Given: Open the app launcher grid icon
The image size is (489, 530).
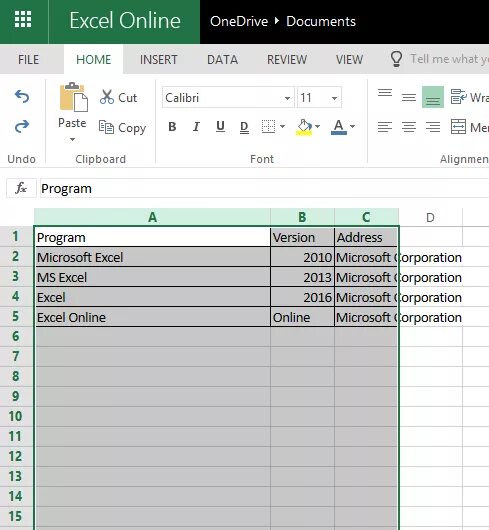Looking at the screenshot, I should tap(23, 19).
